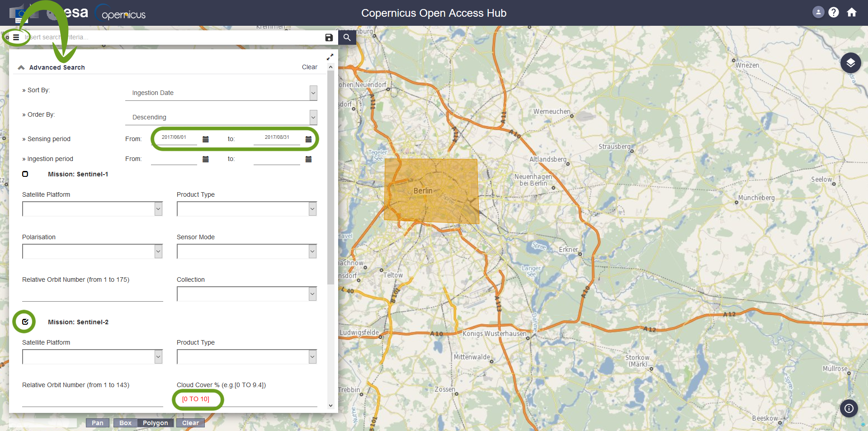The image size is (868, 431).
Task: Collapse the Advanced Search section
Action: tap(21, 67)
